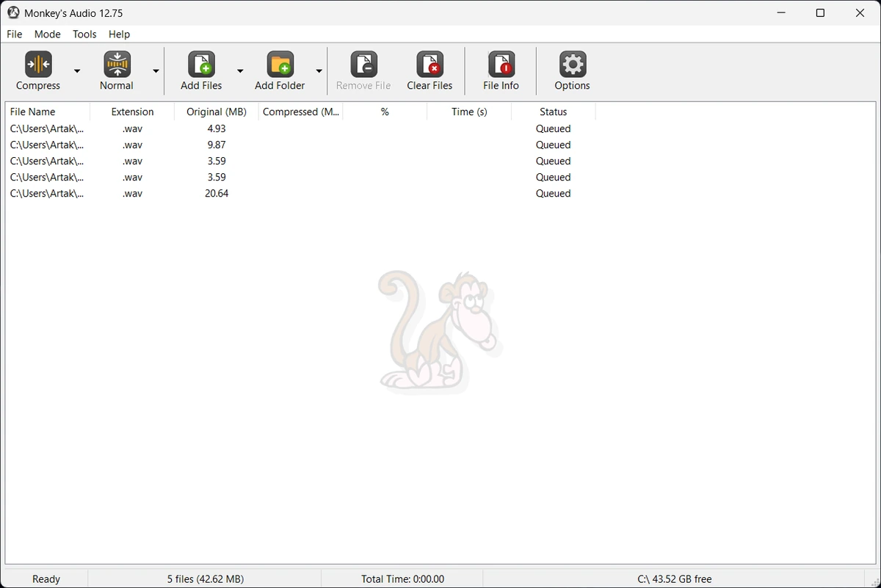881x588 pixels.
Task: Maximize the Monkey's Audio window
Action: coord(820,12)
